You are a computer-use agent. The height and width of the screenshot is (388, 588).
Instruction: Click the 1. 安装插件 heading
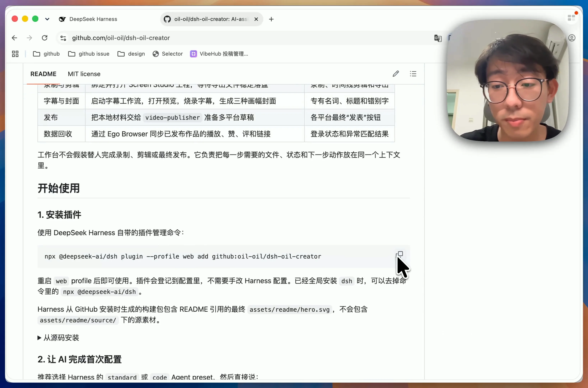click(59, 214)
